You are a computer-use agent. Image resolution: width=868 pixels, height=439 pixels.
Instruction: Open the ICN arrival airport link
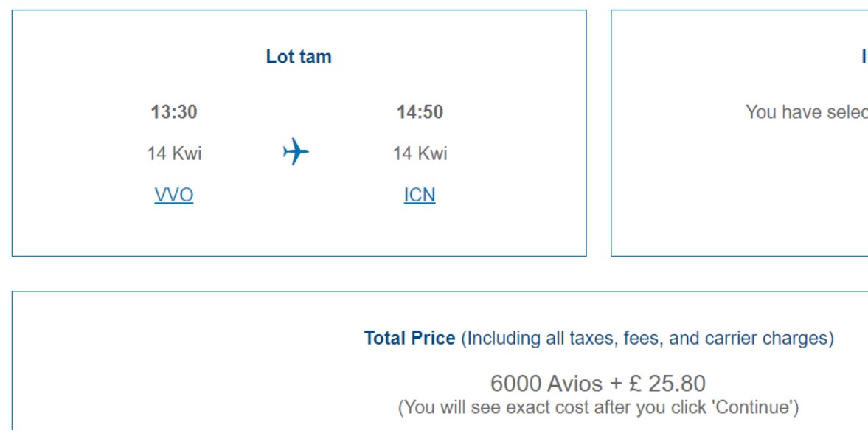click(420, 195)
